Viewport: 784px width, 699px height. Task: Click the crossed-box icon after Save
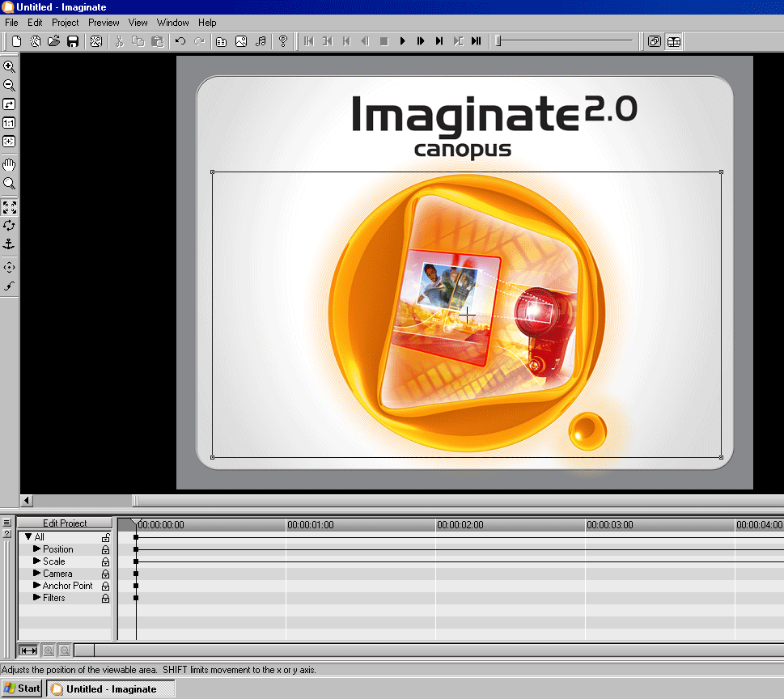tap(96, 41)
